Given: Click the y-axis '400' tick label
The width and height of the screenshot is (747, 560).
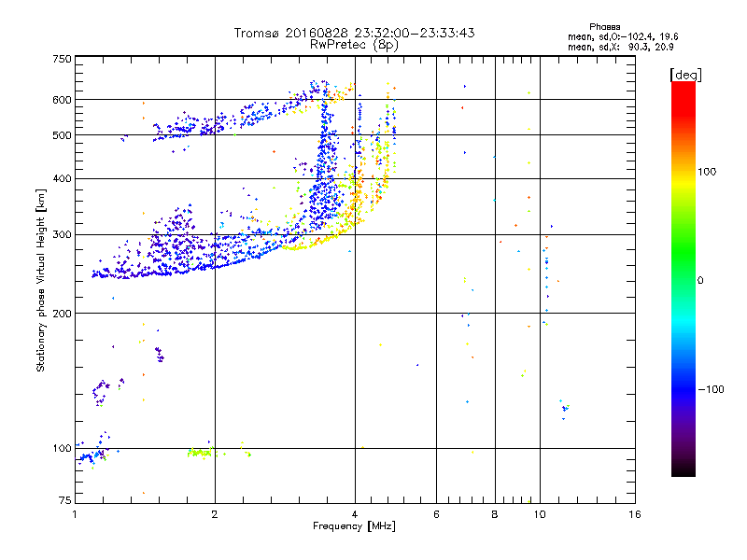Looking at the screenshot, I should point(62,178).
